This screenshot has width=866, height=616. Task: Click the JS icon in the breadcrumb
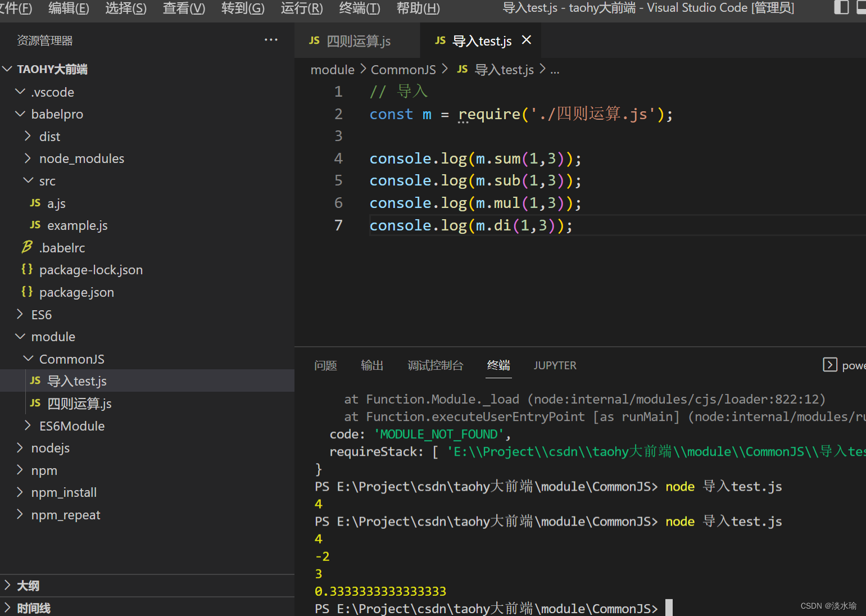(x=463, y=69)
